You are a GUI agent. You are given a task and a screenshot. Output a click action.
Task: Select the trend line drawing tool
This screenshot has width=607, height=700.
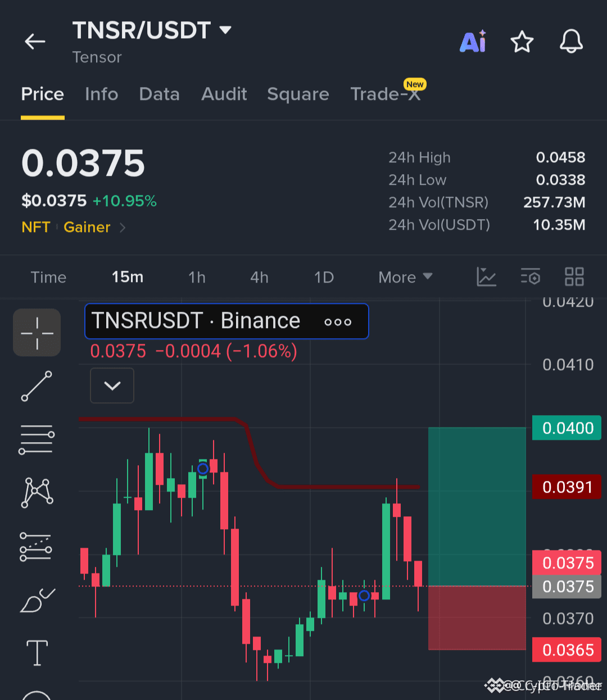[37, 386]
